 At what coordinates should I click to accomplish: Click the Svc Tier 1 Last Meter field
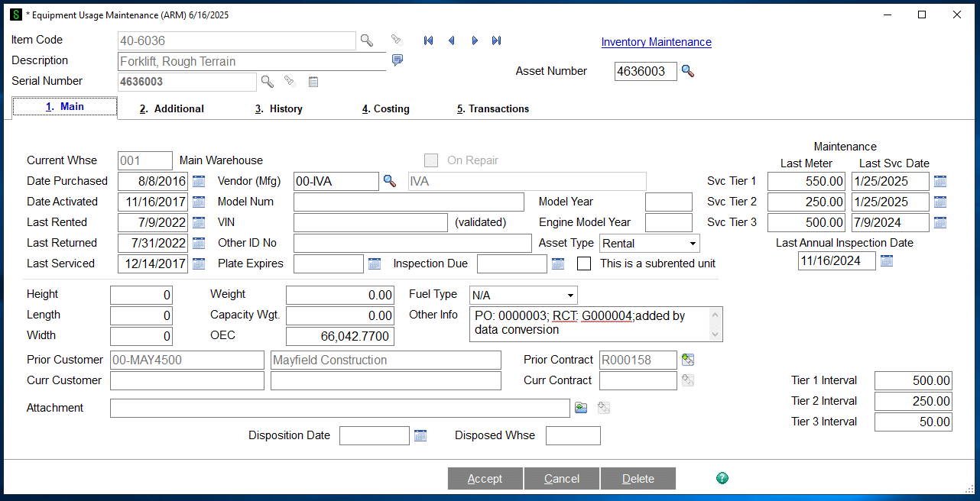(x=806, y=181)
